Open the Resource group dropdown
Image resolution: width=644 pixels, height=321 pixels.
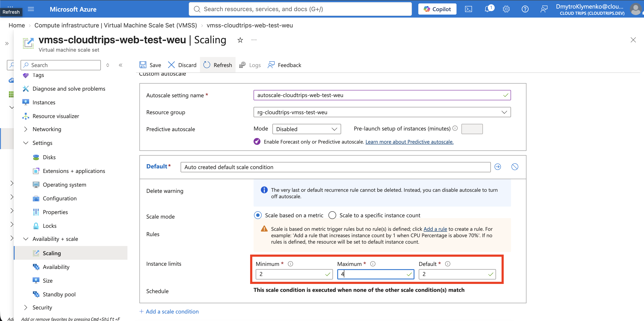[382, 112]
